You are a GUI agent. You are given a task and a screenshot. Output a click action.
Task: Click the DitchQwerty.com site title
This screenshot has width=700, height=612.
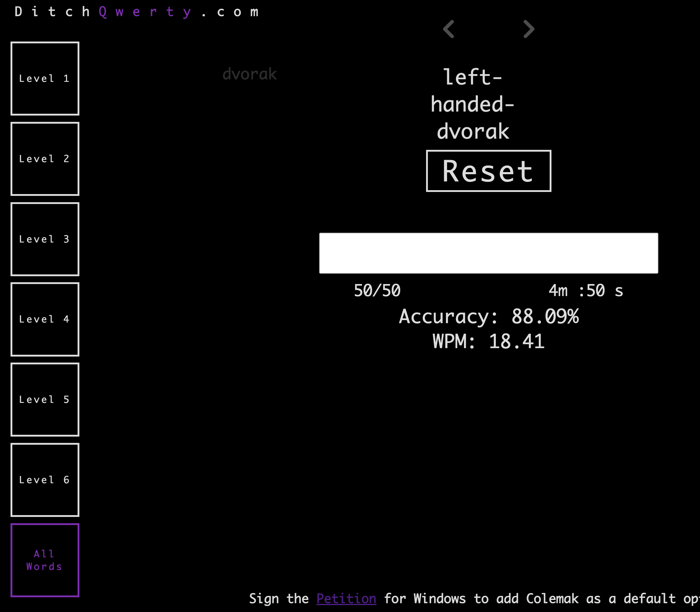pos(137,12)
